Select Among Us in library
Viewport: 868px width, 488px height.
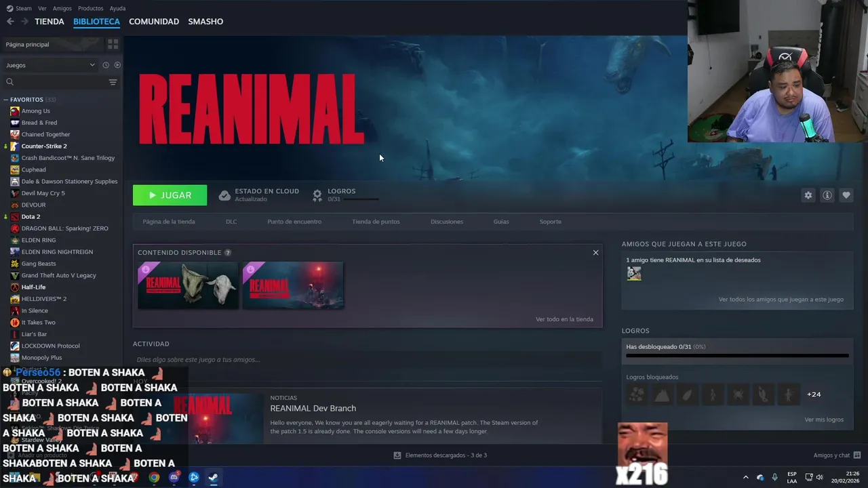(x=35, y=111)
